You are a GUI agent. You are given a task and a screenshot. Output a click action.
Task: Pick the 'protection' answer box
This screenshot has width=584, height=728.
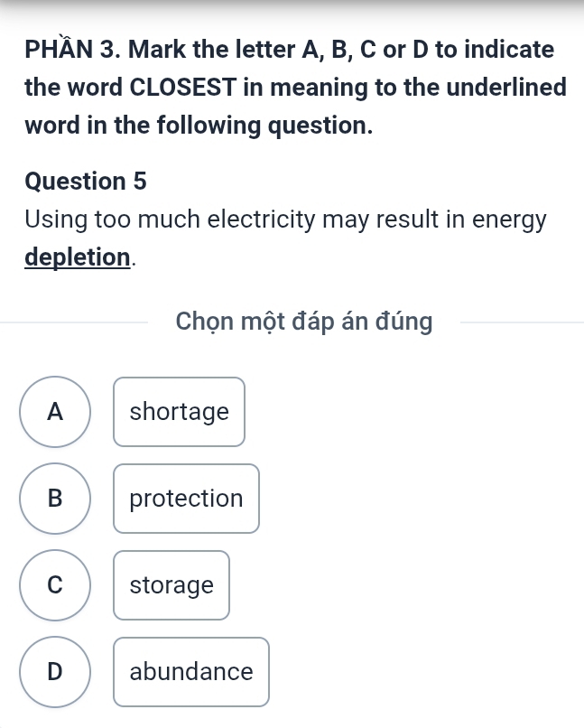point(186,499)
